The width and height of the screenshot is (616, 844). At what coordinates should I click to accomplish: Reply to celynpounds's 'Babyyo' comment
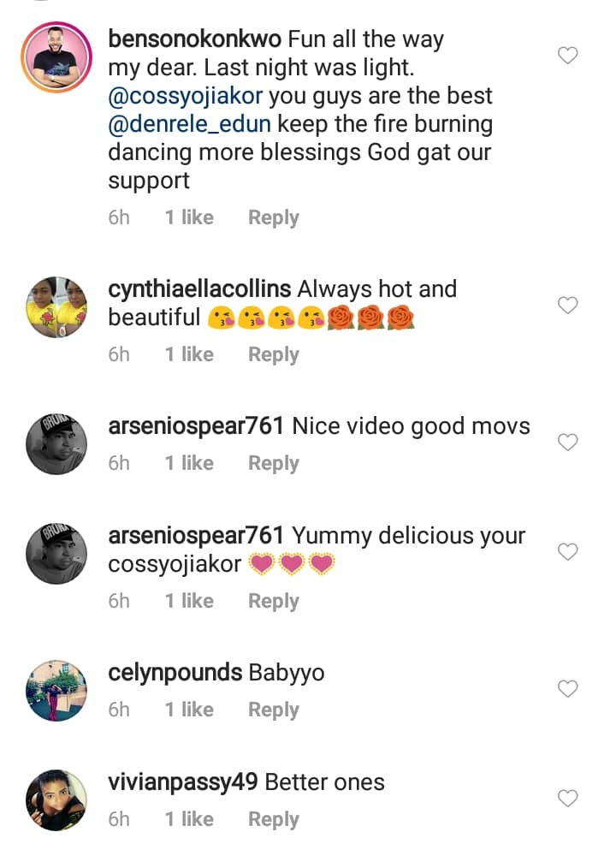tap(273, 710)
